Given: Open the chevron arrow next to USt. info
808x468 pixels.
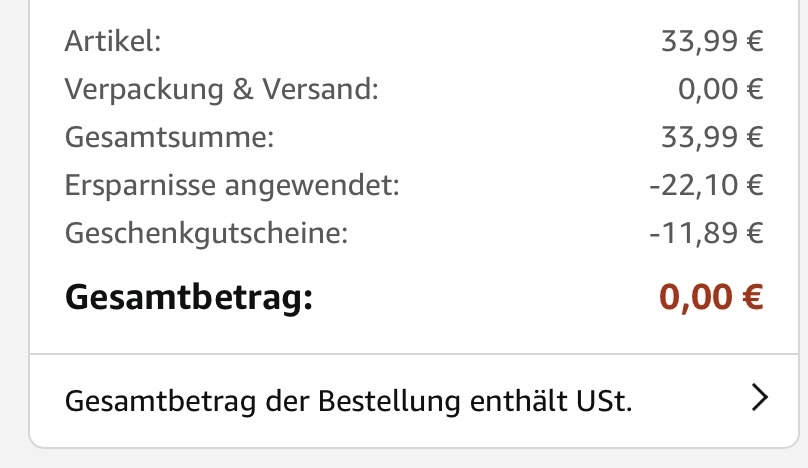Looking at the screenshot, I should (x=760, y=397).
